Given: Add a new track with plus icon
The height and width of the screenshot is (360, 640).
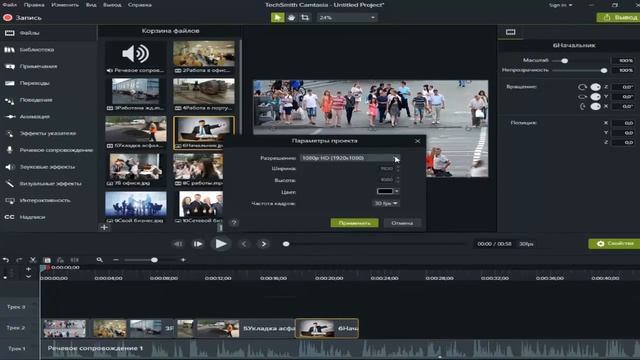Looking at the screenshot, I should (28, 269).
